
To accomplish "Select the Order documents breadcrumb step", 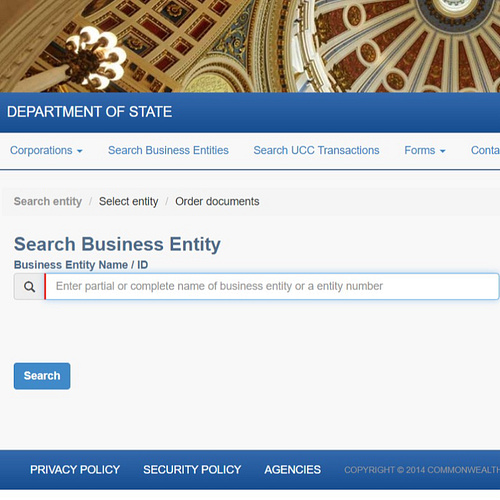I will tap(217, 201).
